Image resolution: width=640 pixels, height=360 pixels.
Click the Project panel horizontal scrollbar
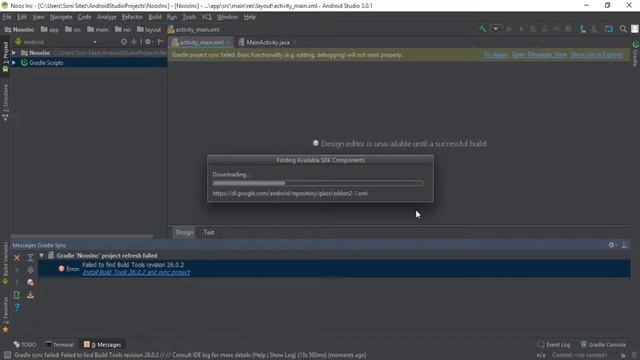pyautogui.click(x=82, y=236)
